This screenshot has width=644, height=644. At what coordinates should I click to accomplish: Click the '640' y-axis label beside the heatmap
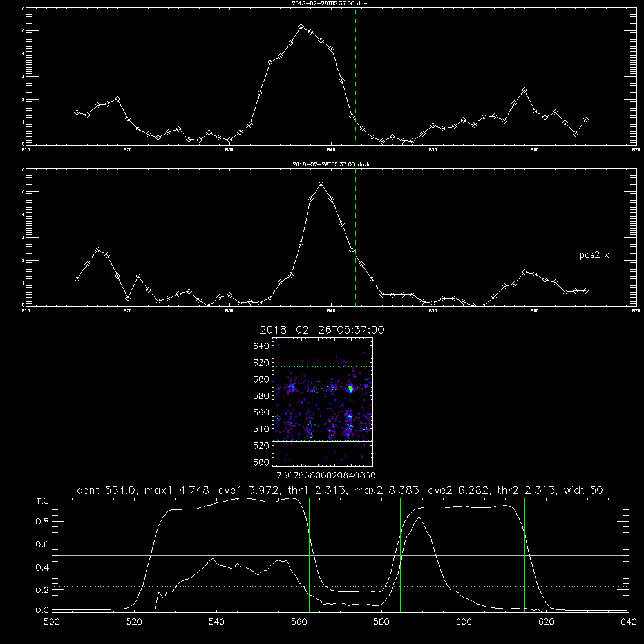tap(261, 346)
